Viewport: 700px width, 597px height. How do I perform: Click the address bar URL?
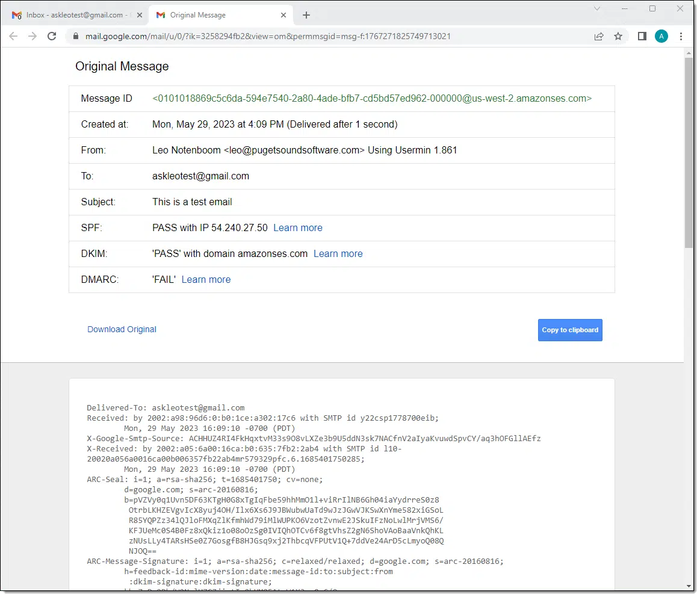point(268,36)
